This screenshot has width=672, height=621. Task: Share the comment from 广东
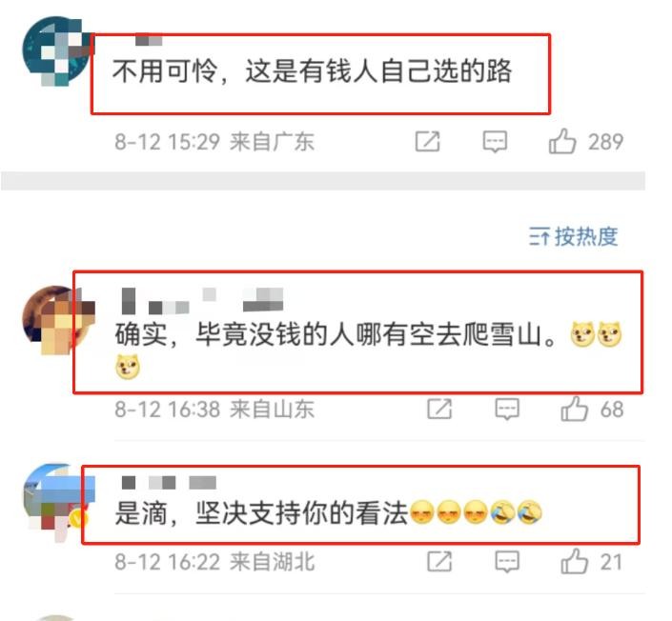427,142
